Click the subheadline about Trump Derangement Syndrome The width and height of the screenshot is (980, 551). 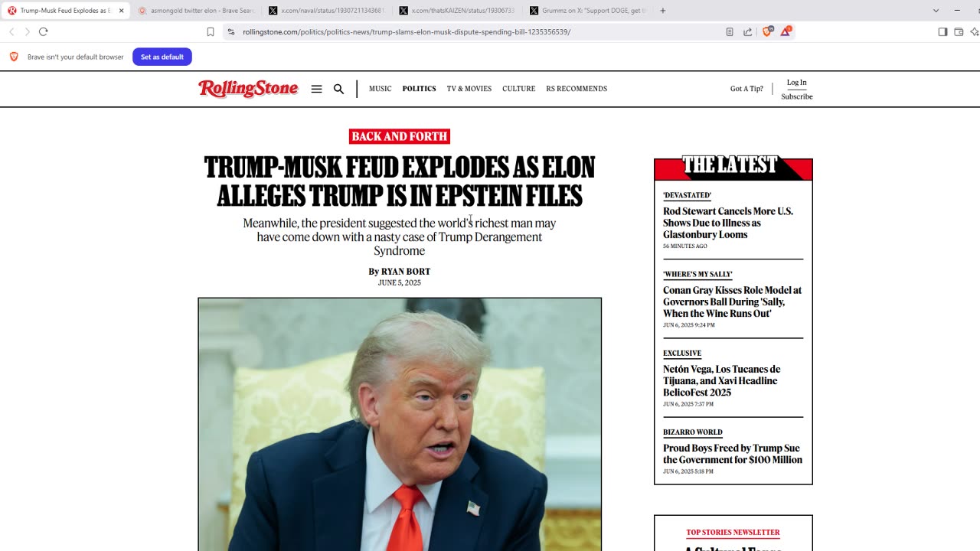tap(400, 237)
